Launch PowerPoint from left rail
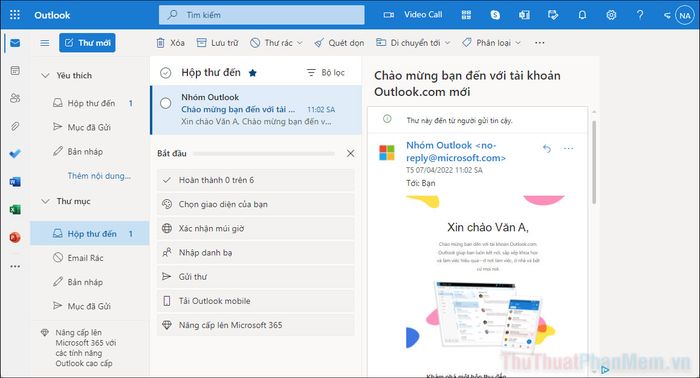 click(15, 237)
